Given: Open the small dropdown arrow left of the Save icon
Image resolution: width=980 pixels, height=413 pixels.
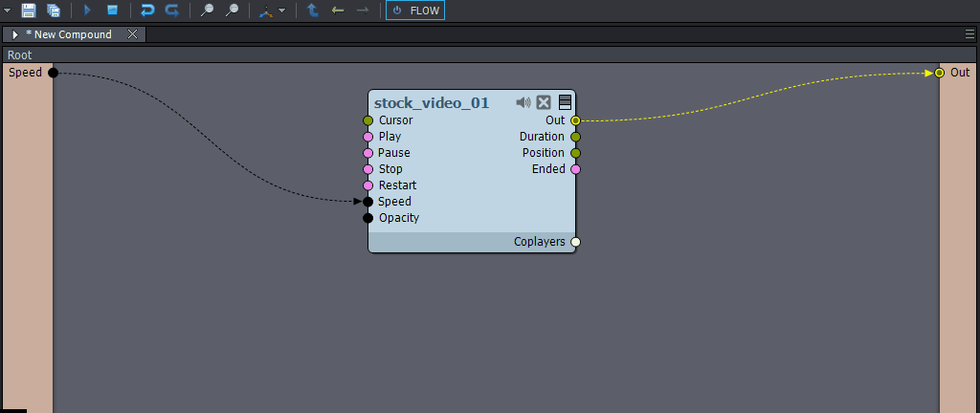Looking at the screenshot, I should 8,11.
